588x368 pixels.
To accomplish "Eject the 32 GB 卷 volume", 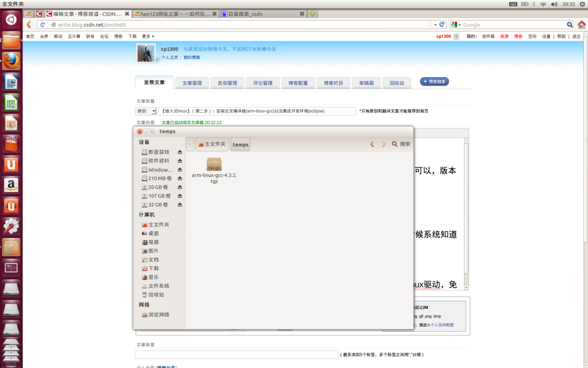I will pyautogui.click(x=180, y=205).
